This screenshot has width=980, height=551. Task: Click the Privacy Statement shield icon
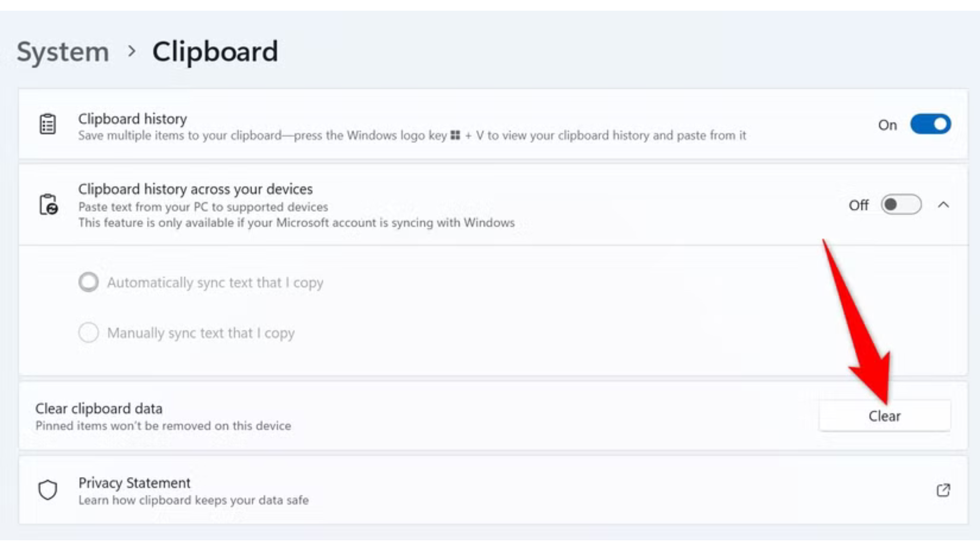[x=47, y=490]
